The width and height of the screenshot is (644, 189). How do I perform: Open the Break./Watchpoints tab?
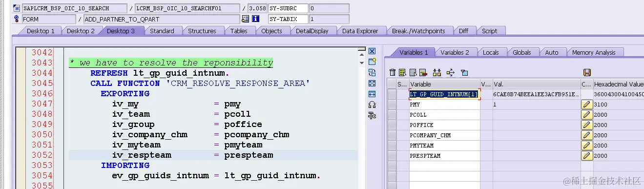point(418,31)
